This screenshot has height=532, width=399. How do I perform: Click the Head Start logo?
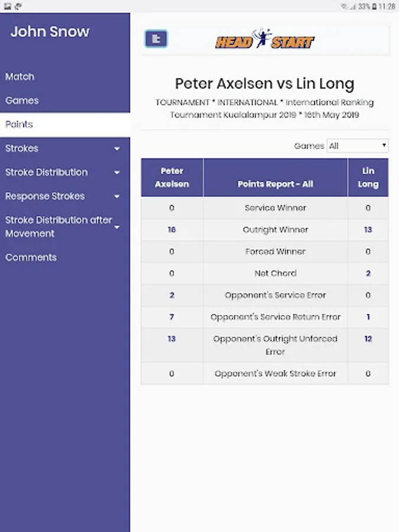point(264,40)
